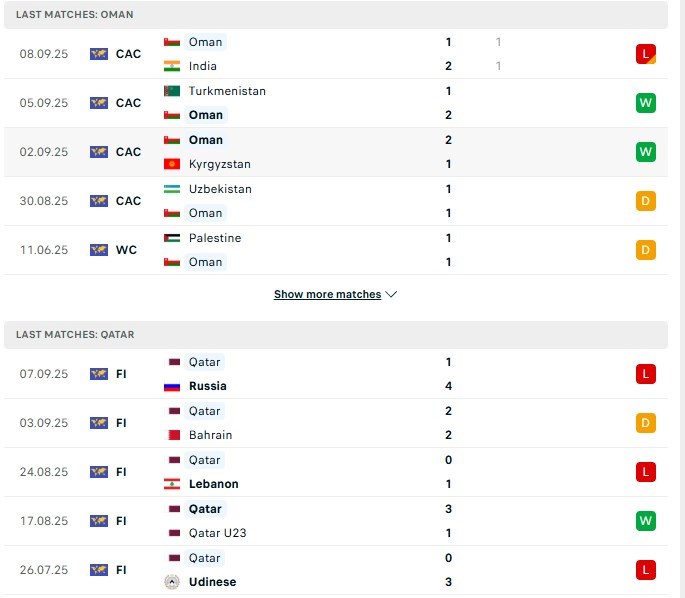Click the orange D badge for Uzbekistan match
Screen dimensions: 685x598
pos(645,201)
